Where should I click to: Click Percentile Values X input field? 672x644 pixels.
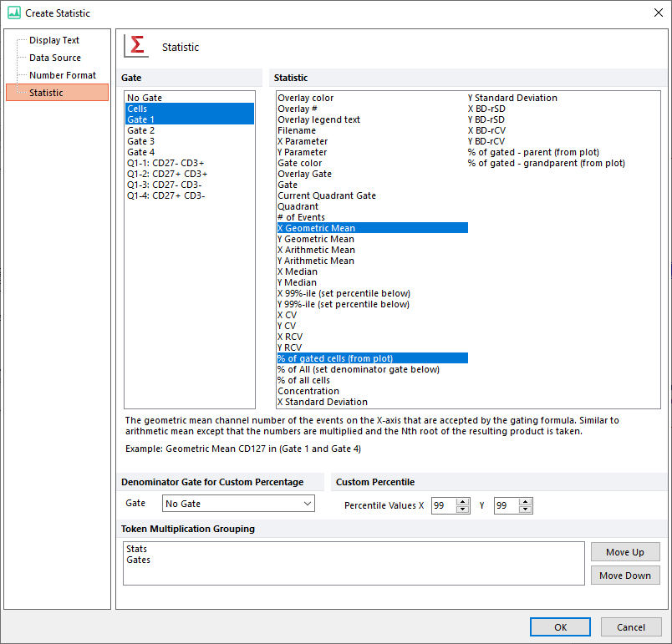444,505
